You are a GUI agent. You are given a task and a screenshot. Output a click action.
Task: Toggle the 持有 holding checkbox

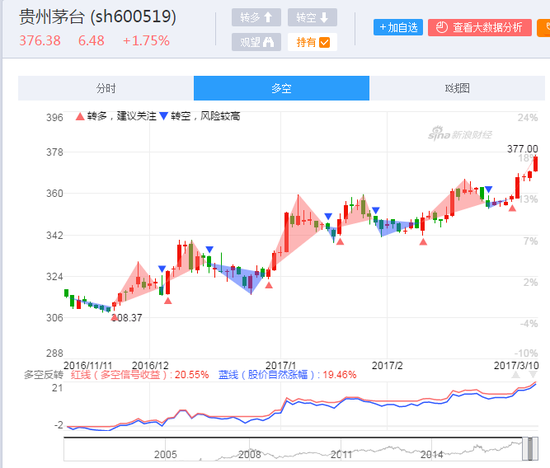312,42
